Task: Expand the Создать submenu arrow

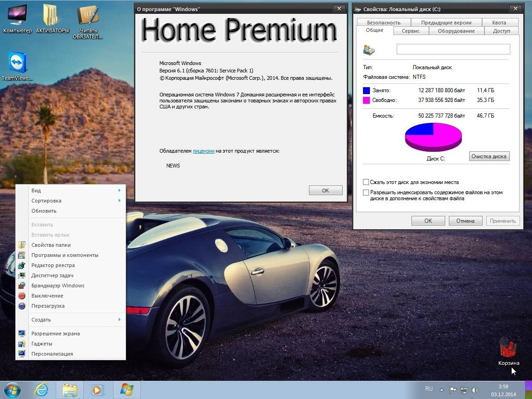Action: coord(120,320)
